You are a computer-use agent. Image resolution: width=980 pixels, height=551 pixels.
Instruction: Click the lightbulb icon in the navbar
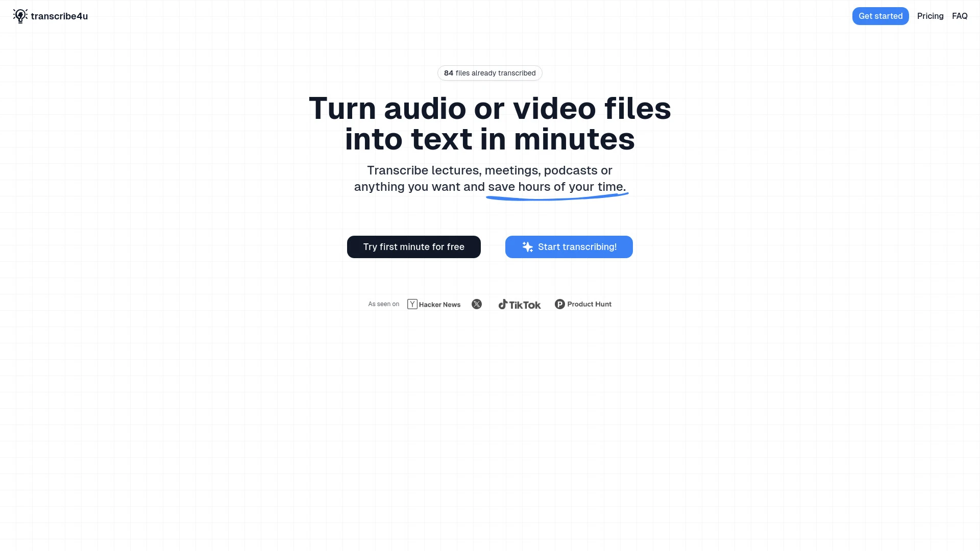click(19, 16)
